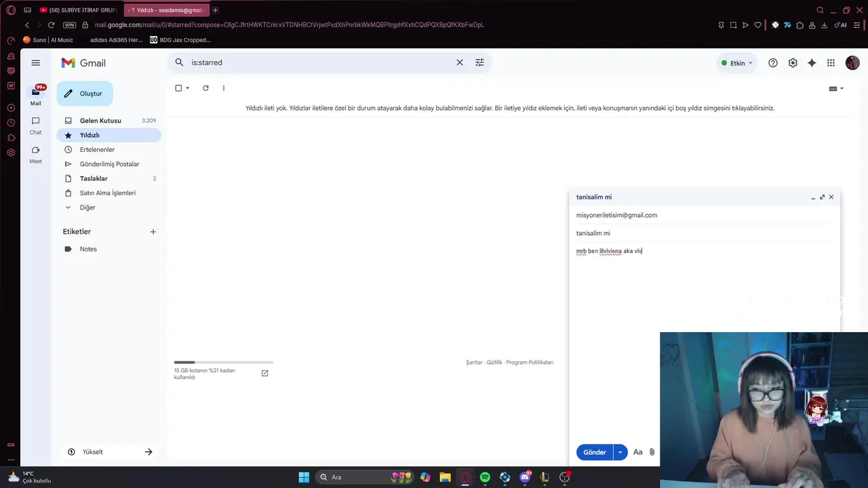This screenshot has height=488, width=868.
Task: Open Opera easy setup sliders icon
Action: coord(856,25)
